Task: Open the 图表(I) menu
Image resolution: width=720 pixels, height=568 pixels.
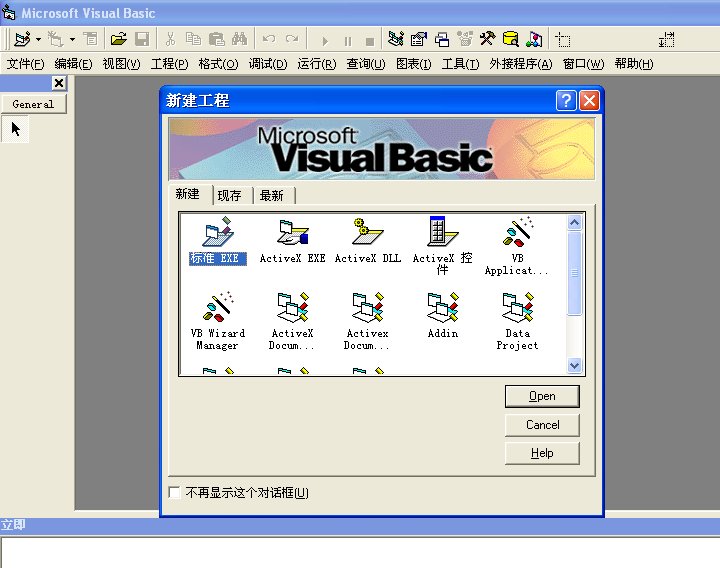Action: coord(413,64)
